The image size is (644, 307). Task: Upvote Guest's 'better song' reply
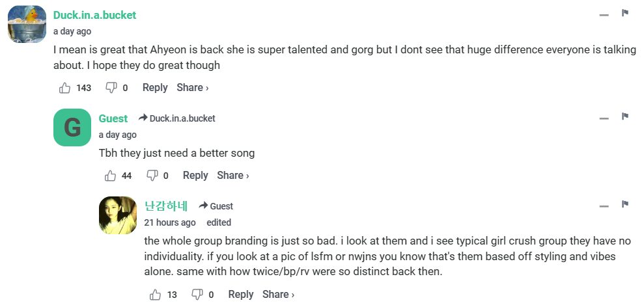point(111,176)
